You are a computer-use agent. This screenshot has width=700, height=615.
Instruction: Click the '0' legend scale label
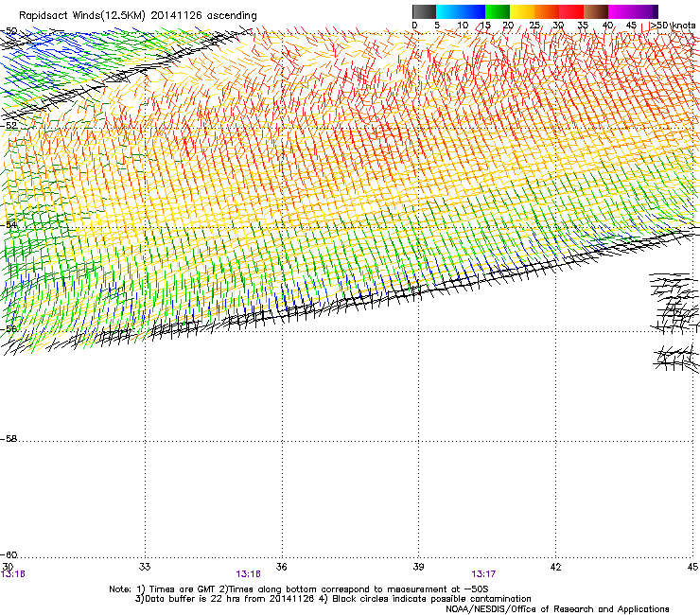(414, 26)
